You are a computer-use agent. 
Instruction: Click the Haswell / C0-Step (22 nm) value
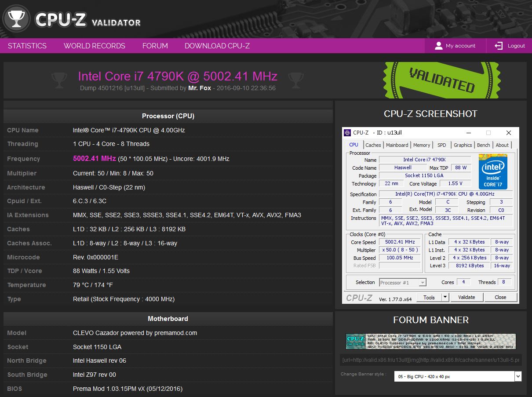tap(109, 187)
